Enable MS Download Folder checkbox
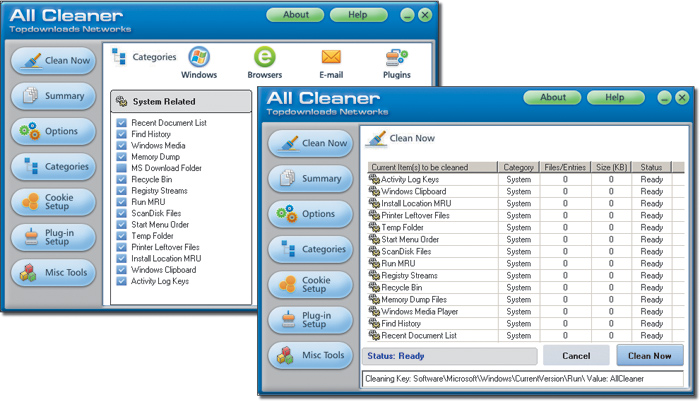 click(x=121, y=168)
